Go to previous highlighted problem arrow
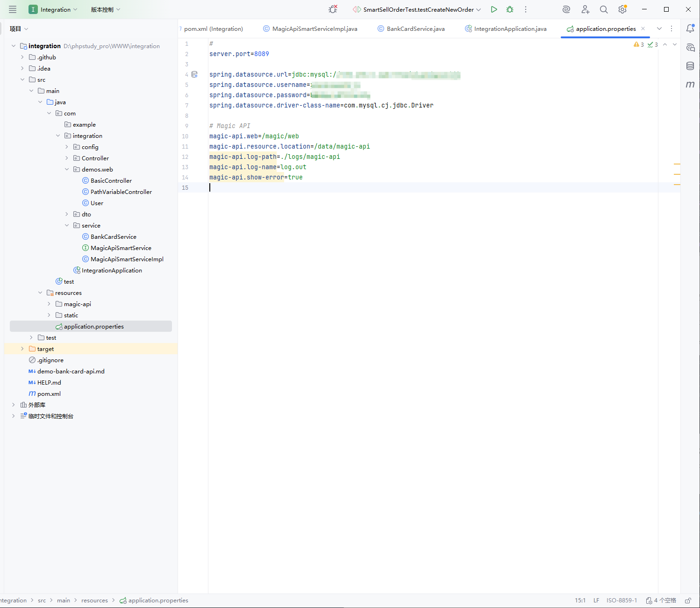Viewport: 700px width, 608px height. click(x=665, y=44)
